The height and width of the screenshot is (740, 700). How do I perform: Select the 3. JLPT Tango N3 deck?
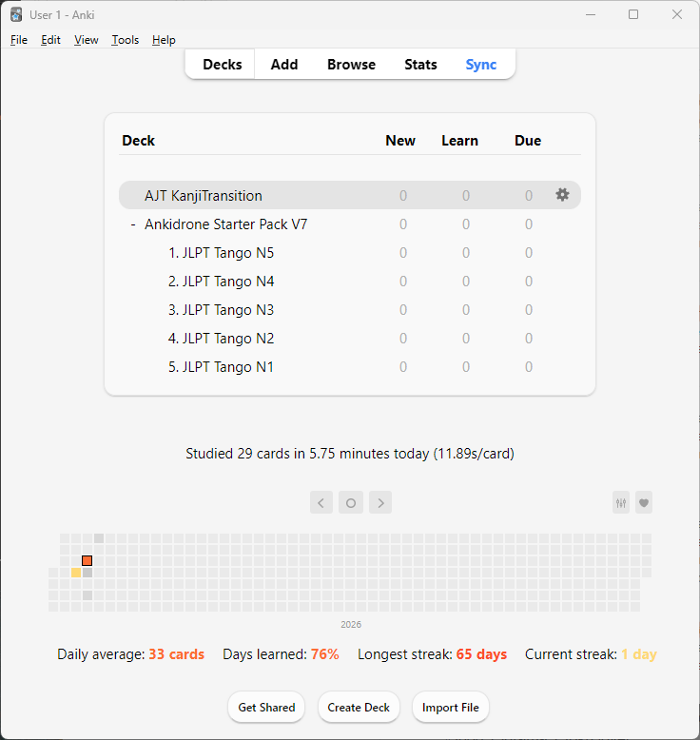221,310
